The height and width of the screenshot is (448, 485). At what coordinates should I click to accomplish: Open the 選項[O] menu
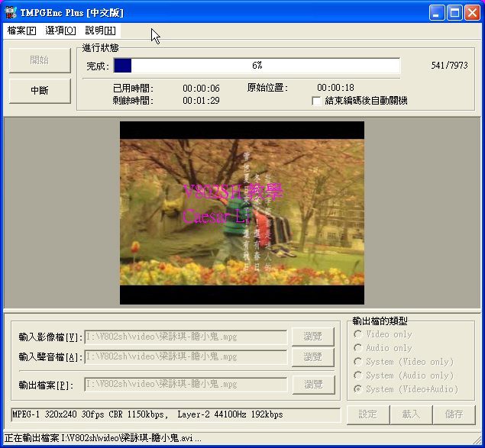[60, 31]
